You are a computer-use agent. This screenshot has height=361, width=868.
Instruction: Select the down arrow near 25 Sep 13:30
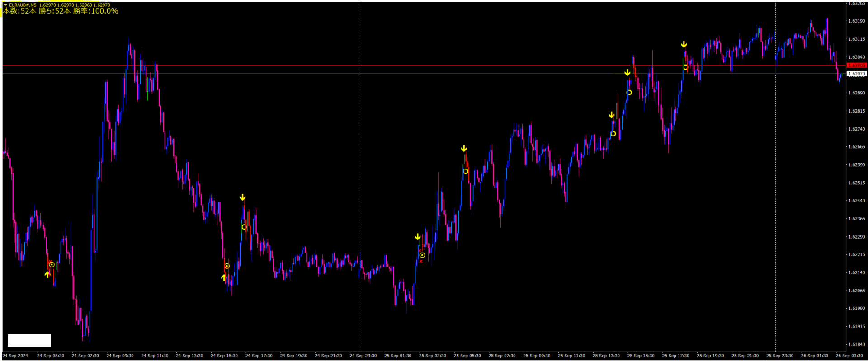point(612,115)
